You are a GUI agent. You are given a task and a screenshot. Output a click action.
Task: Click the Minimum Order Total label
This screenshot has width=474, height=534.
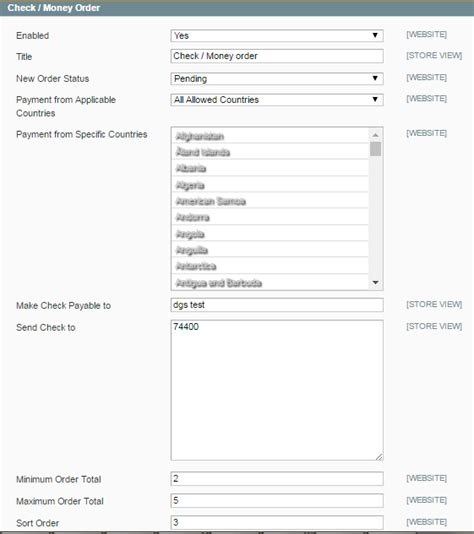coord(59,479)
